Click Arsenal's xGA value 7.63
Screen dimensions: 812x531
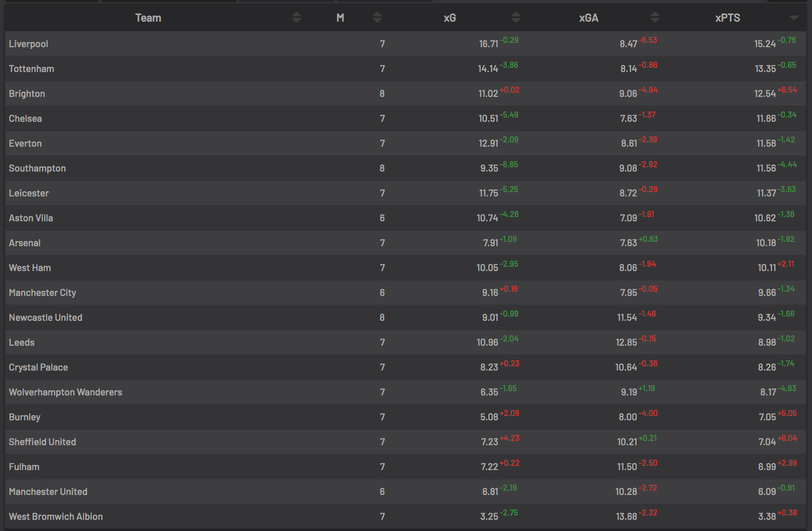click(x=628, y=243)
